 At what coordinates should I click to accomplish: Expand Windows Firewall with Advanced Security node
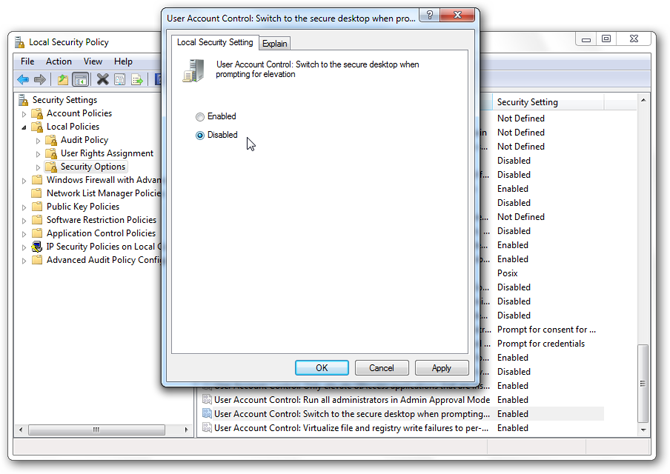coord(24,181)
